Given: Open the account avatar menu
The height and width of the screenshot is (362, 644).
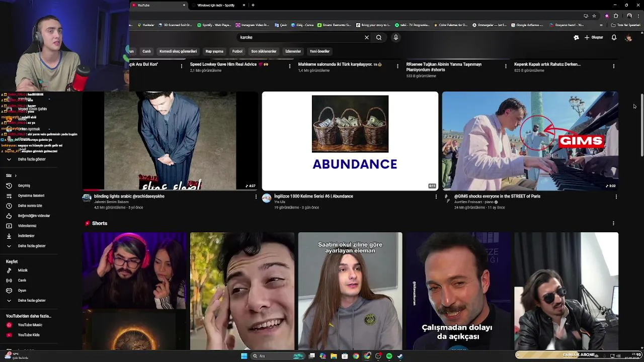Looking at the screenshot, I should tap(628, 38).
